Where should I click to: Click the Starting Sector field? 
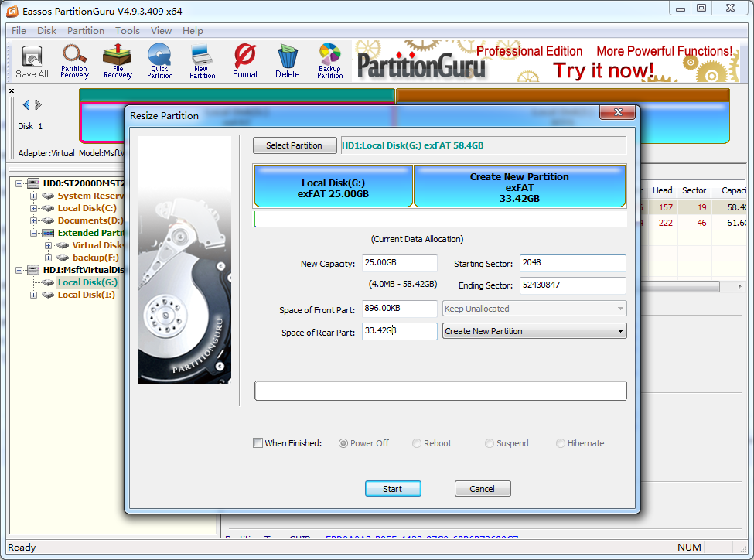[x=573, y=263]
